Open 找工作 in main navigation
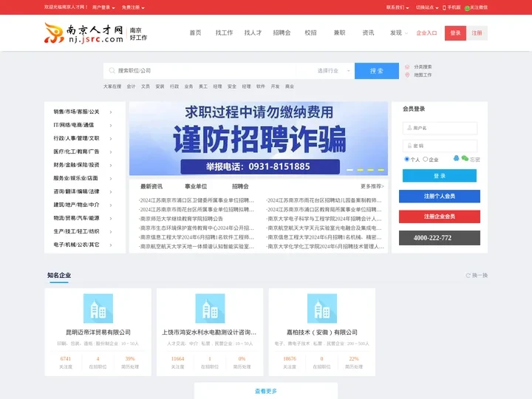Screen dimensions: 532x399 pos(224,33)
